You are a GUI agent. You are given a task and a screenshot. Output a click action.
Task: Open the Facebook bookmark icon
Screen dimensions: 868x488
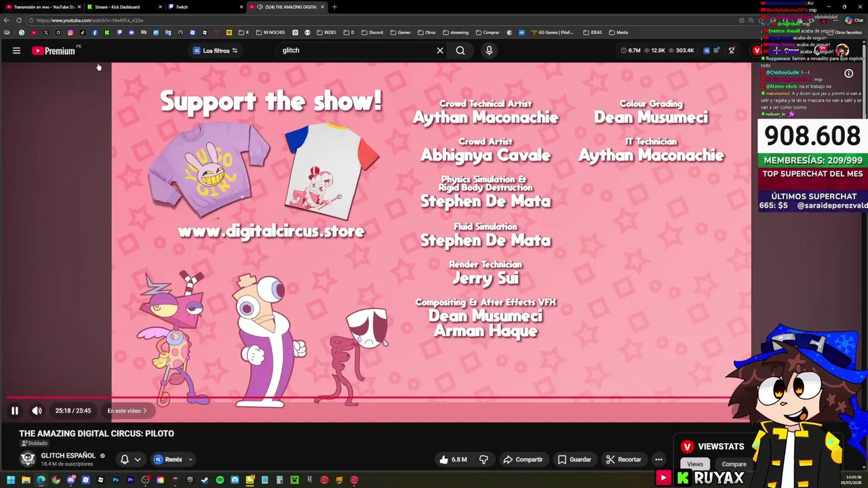(94, 33)
